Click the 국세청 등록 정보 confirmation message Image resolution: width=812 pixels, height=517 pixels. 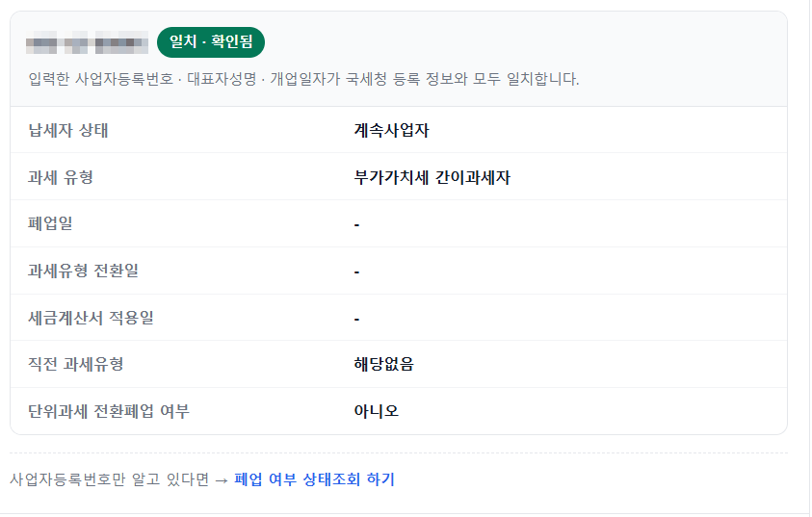point(304,79)
